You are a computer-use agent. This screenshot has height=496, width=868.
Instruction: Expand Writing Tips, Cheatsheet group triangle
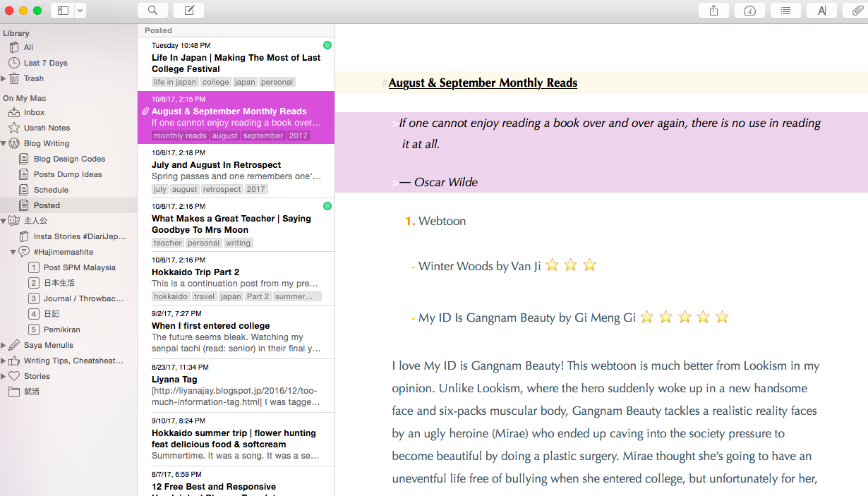pyautogui.click(x=4, y=361)
